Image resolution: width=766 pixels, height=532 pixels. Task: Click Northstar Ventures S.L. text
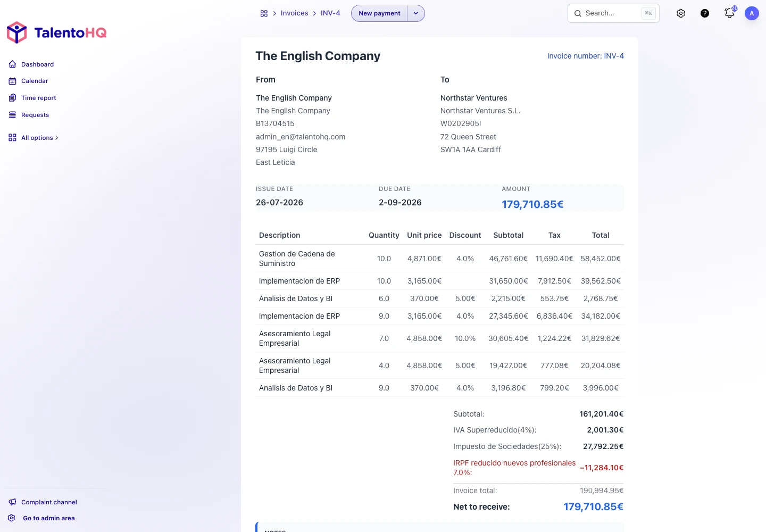[x=480, y=111]
